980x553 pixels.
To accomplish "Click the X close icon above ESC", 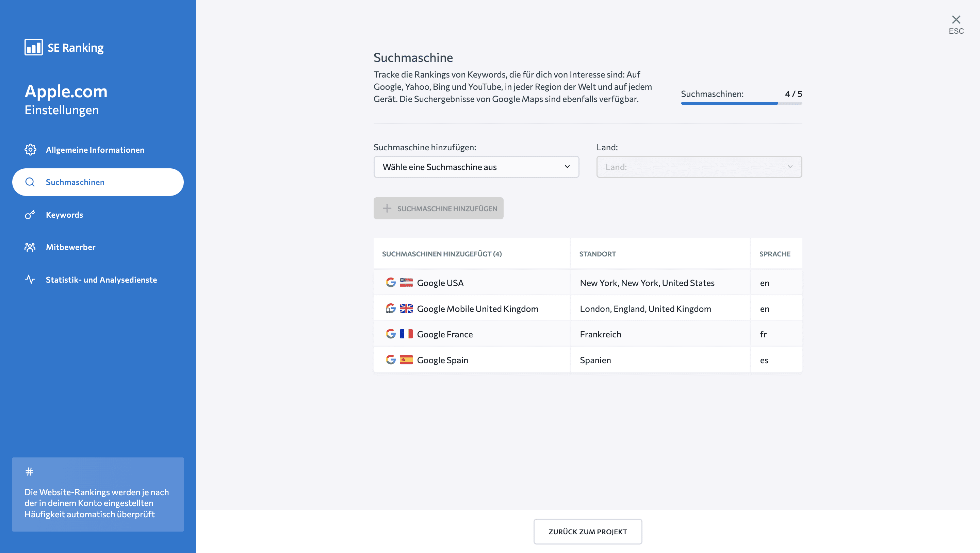I will click(x=956, y=19).
